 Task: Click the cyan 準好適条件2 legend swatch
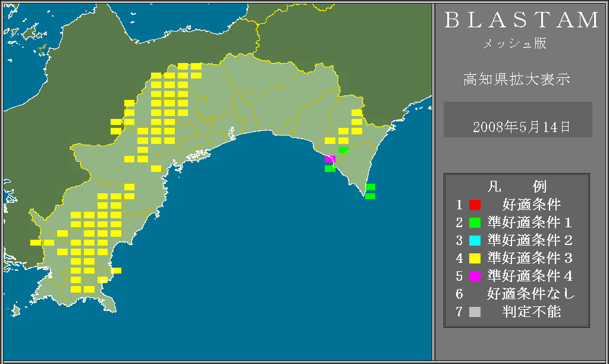[x=475, y=240]
